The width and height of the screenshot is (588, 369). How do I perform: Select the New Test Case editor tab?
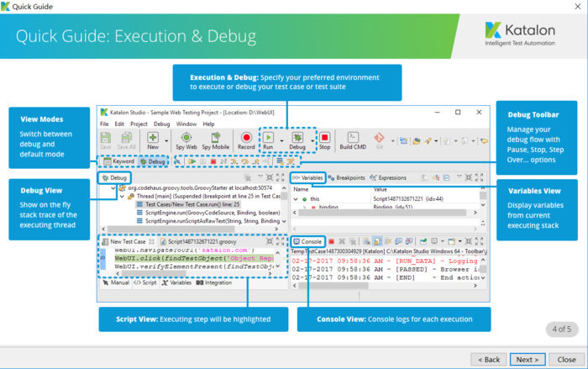point(128,242)
